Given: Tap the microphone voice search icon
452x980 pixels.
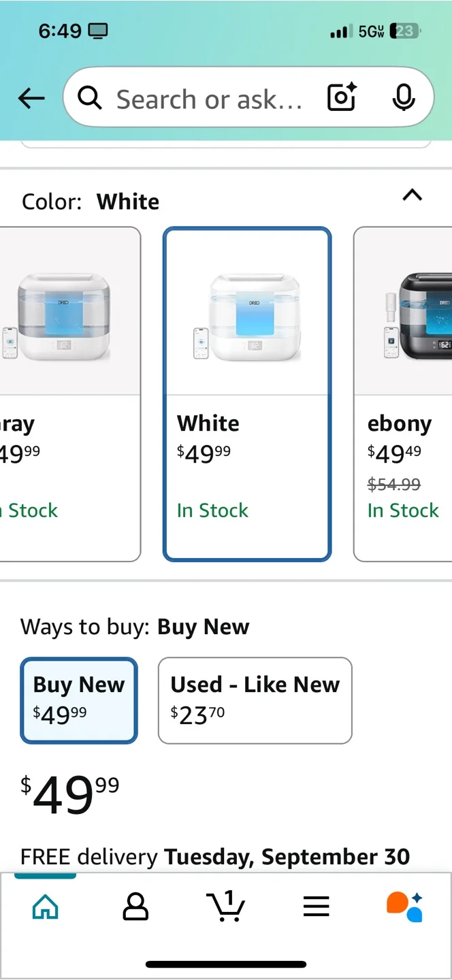Looking at the screenshot, I should (404, 99).
